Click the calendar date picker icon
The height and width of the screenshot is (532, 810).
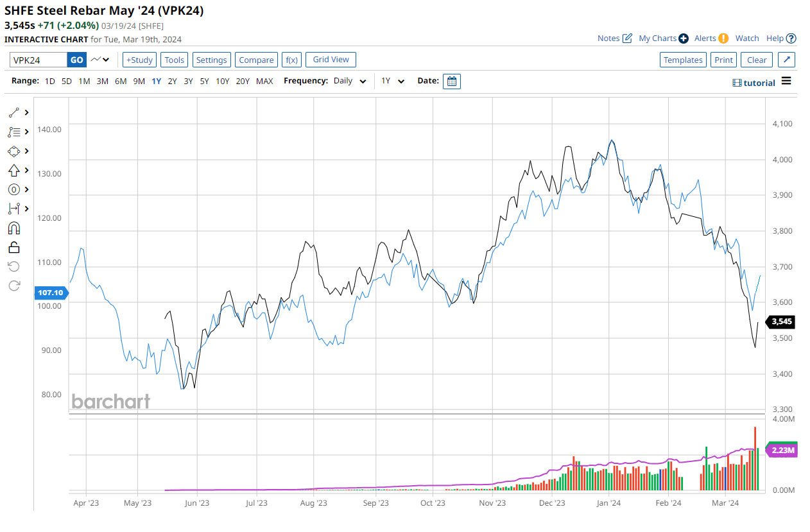tap(451, 82)
